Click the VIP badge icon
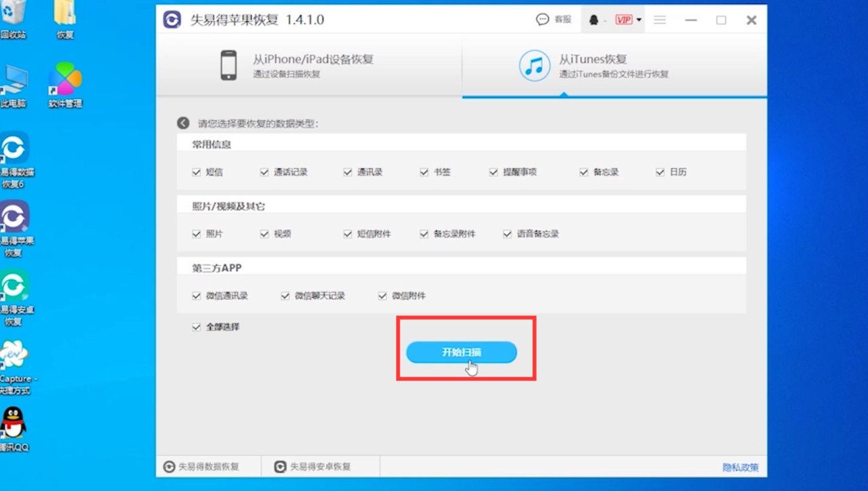868x491 pixels. [x=624, y=20]
